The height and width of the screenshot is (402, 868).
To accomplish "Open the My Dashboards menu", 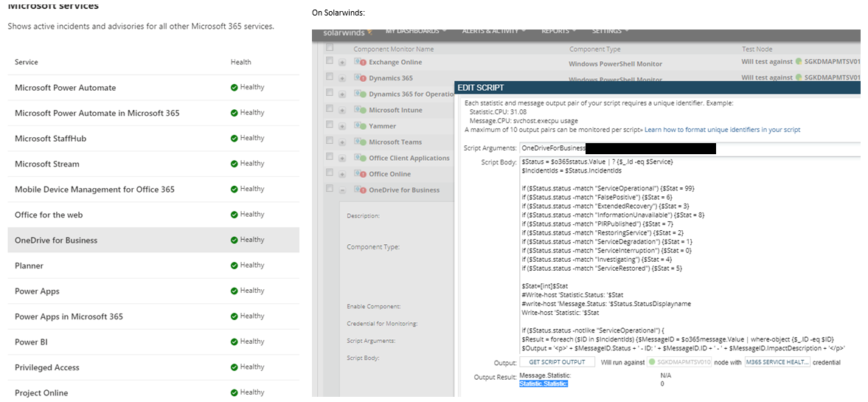I will point(416,31).
